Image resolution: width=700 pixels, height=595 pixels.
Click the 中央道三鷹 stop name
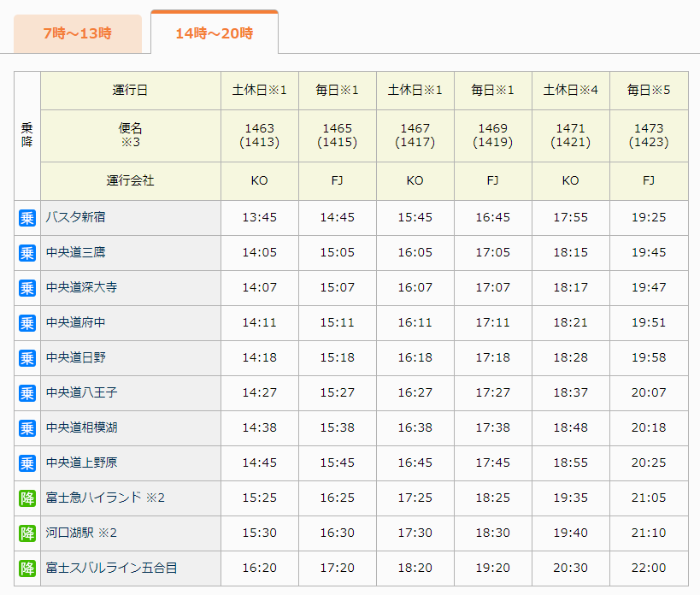(75, 253)
